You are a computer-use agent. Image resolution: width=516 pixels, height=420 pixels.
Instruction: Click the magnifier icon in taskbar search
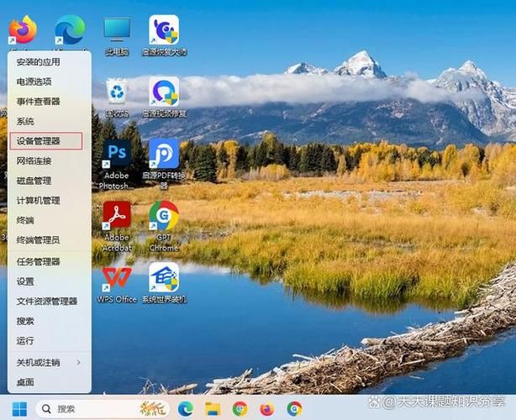coord(46,409)
